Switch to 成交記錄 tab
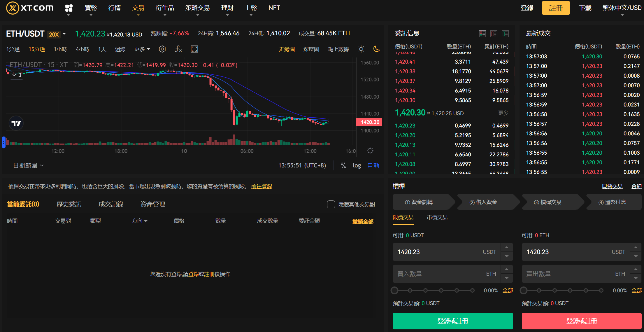644x332 pixels. (111, 204)
